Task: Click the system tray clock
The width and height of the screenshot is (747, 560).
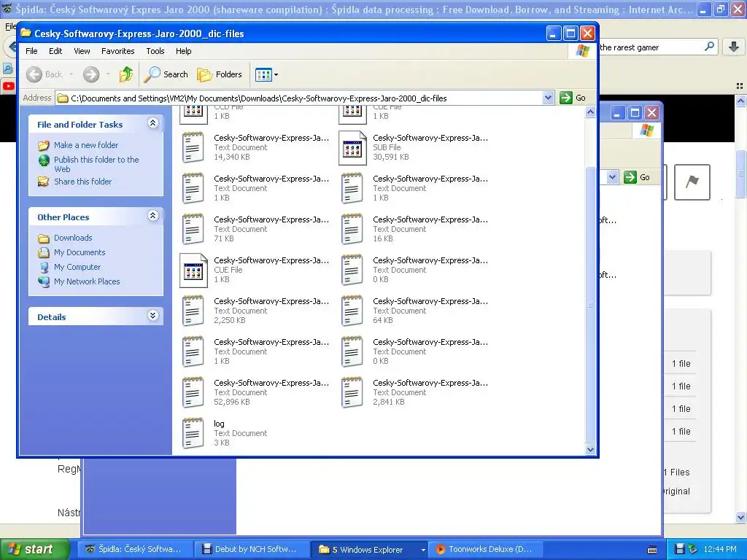Action: (720, 549)
